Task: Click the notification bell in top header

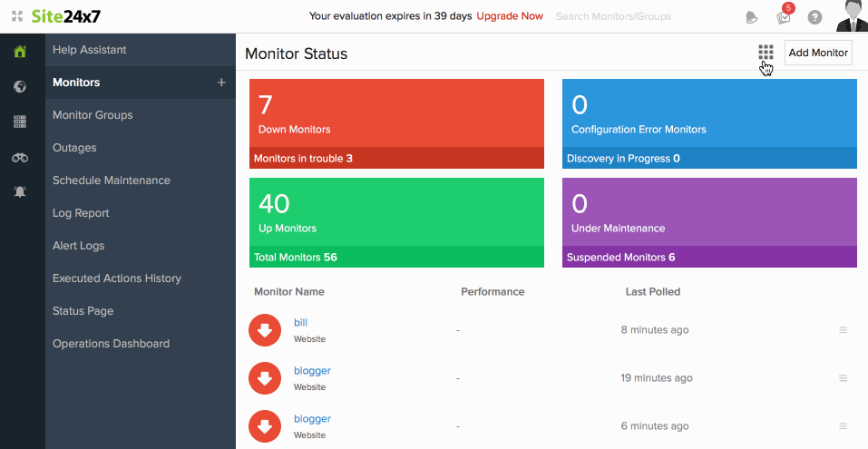Action: 751,17
